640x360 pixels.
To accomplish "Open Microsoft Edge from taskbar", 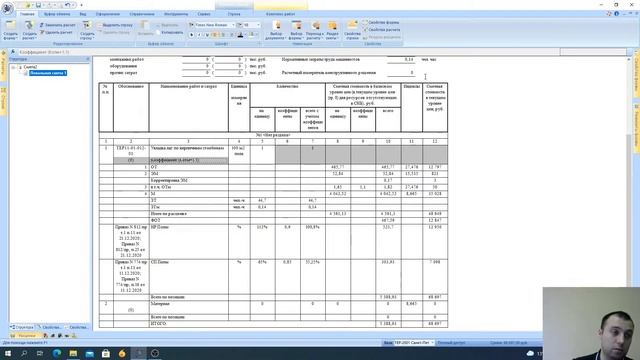I will (x=57, y=353).
